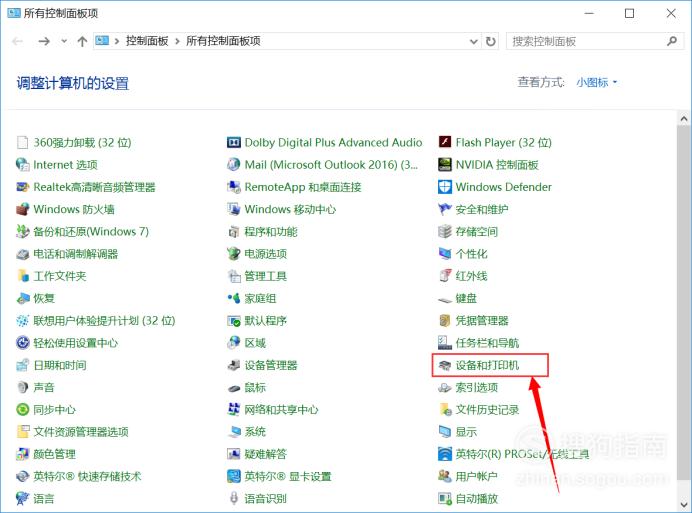Screen dimensions: 692x513
Task: Open the 安全和维护 link
Action: 482,209
